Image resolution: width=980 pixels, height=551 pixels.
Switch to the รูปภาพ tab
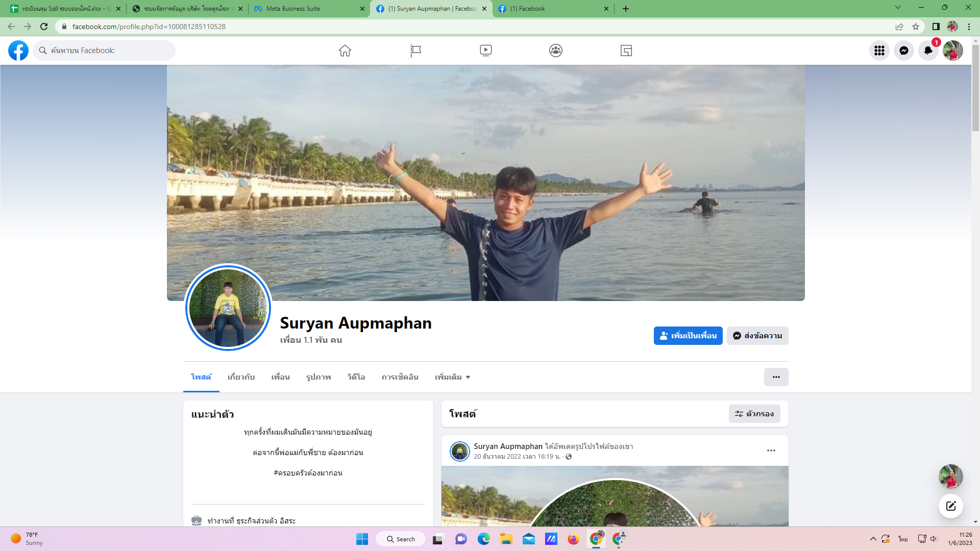coord(318,377)
